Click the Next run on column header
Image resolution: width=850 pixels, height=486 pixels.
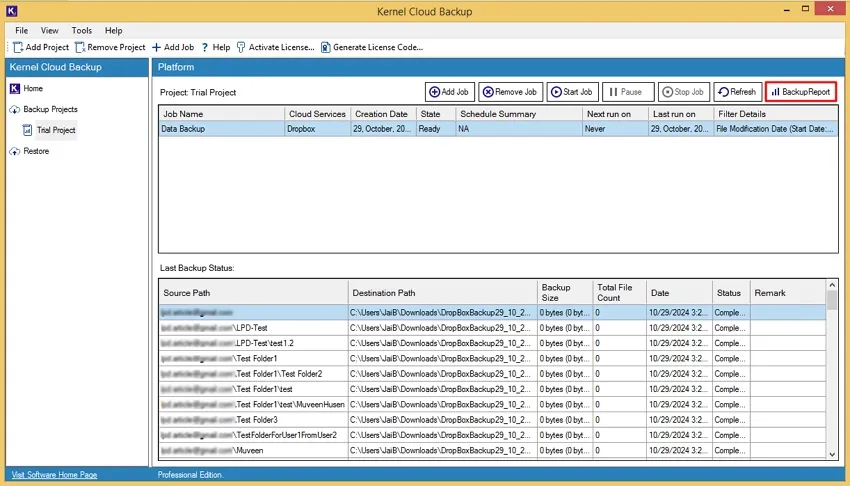pyautogui.click(x=615, y=114)
